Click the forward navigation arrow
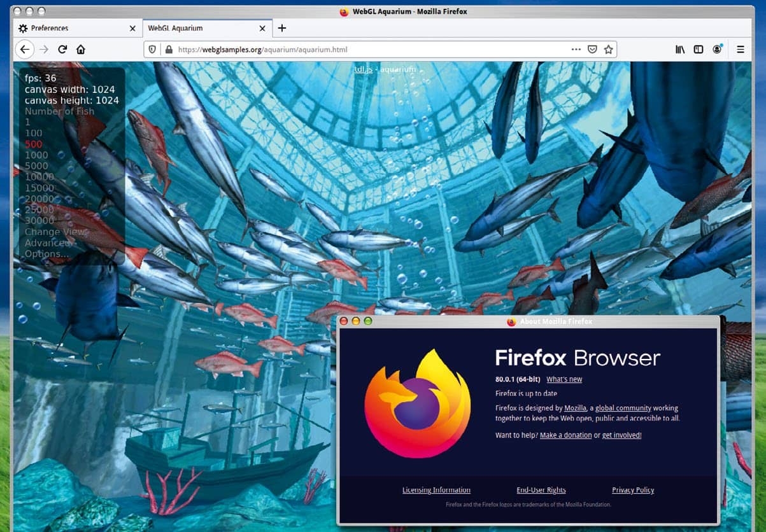The height and width of the screenshot is (532, 766). [43, 49]
